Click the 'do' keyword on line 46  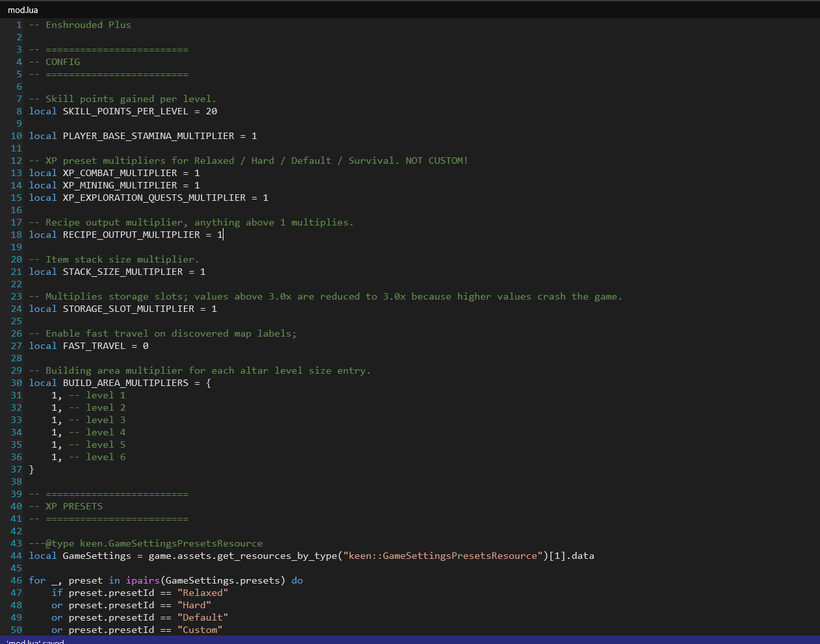(x=297, y=580)
